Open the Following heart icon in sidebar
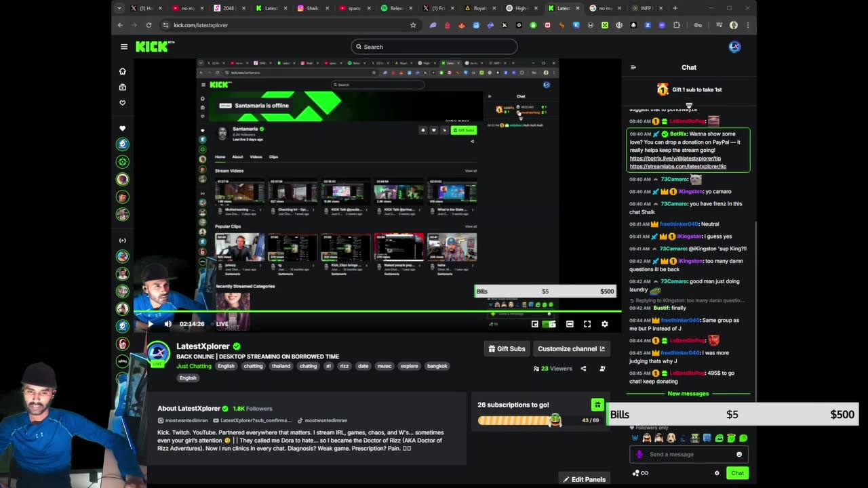The height and width of the screenshot is (488, 868). [123, 103]
